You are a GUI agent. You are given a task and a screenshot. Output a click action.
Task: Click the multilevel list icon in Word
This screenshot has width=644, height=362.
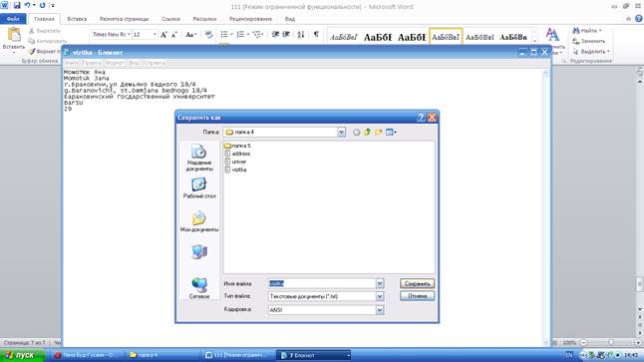pyautogui.click(x=257, y=35)
